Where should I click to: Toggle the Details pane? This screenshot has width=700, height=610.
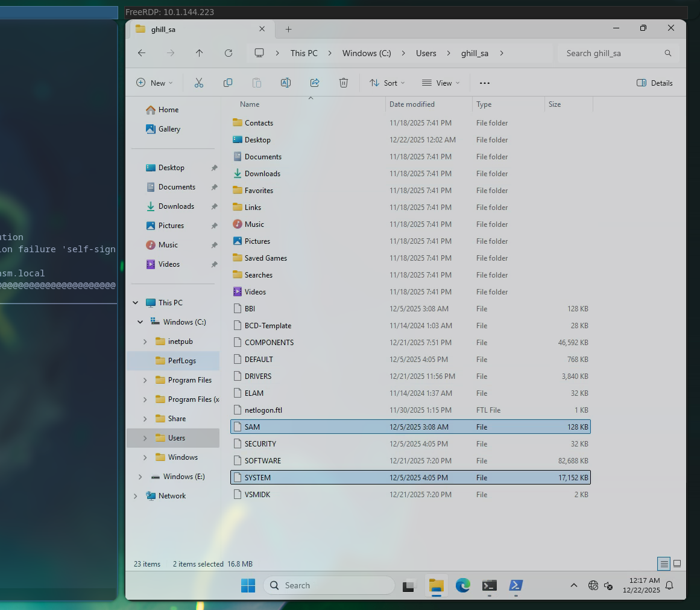[x=655, y=83]
